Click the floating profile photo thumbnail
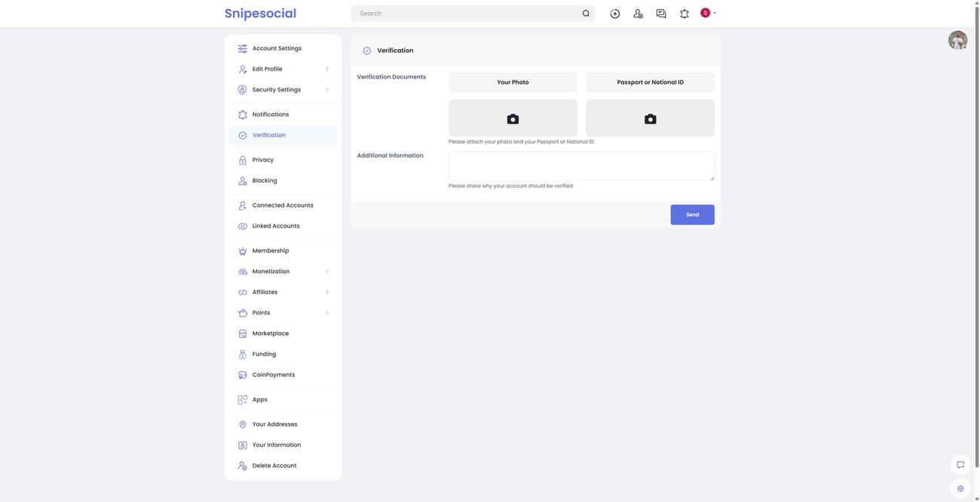 pos(957,41)
